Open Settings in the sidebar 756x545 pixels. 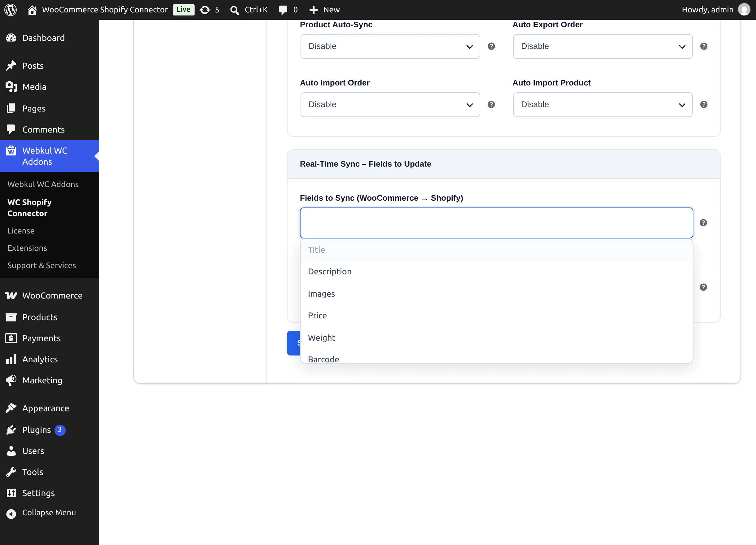(x=49, y=493)
